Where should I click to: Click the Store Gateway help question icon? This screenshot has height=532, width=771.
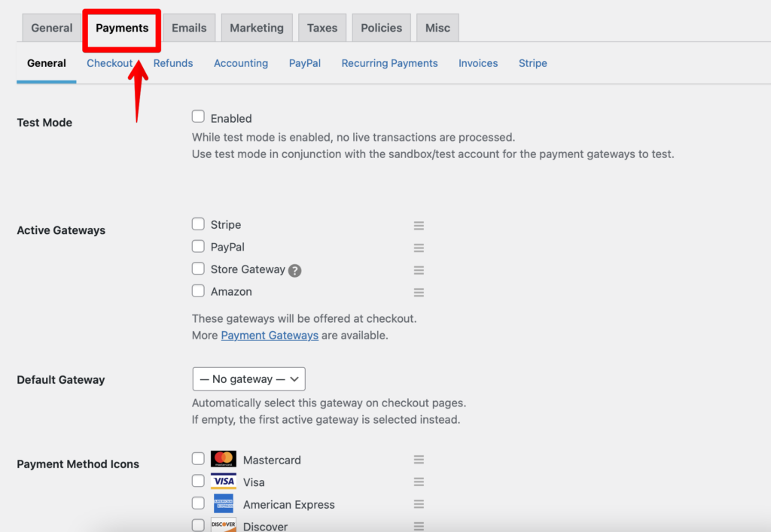(294, 270)
